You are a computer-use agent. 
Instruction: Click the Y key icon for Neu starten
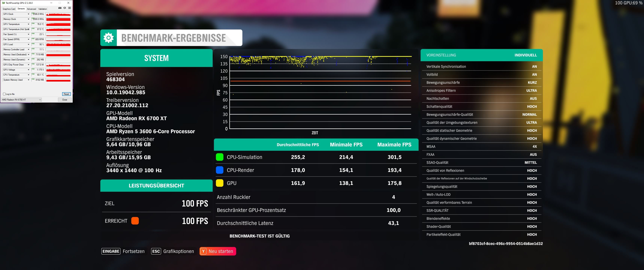(x=203, y=251)
